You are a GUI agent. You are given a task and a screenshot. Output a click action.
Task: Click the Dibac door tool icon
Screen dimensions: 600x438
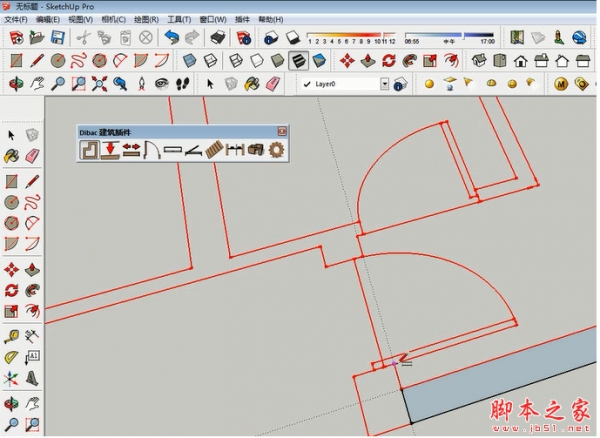point(151,150)
